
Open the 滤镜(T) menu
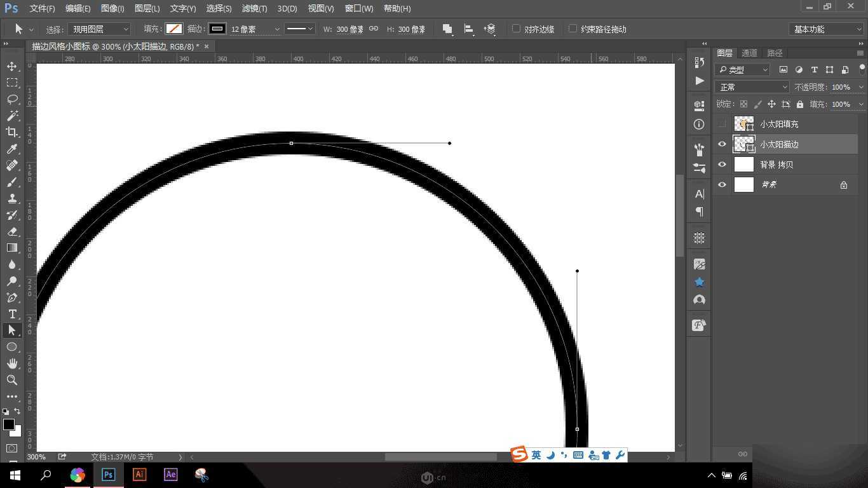tap(254, 8)
